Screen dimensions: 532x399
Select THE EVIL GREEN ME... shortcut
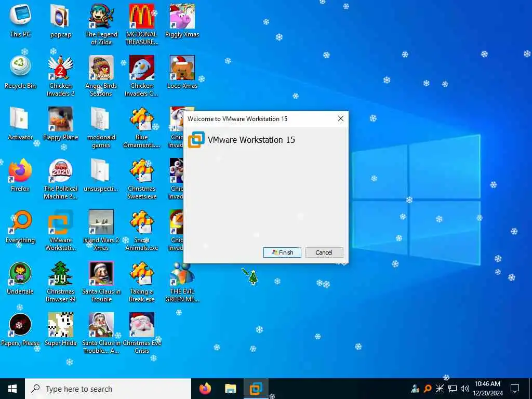(182, 282)
